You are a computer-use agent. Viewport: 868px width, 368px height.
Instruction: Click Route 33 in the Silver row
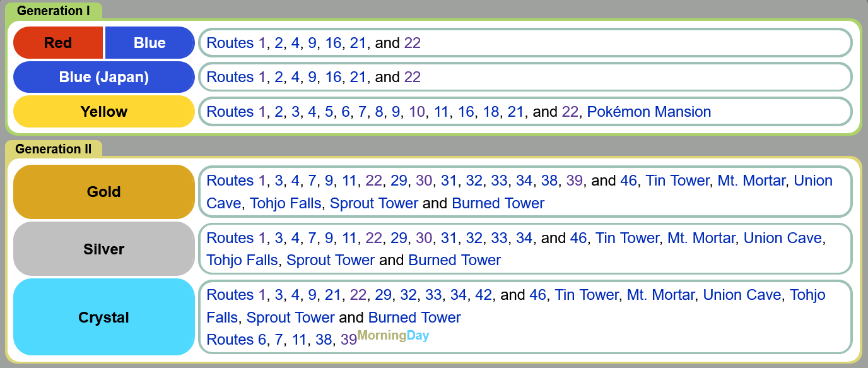[x=499, y=238]
